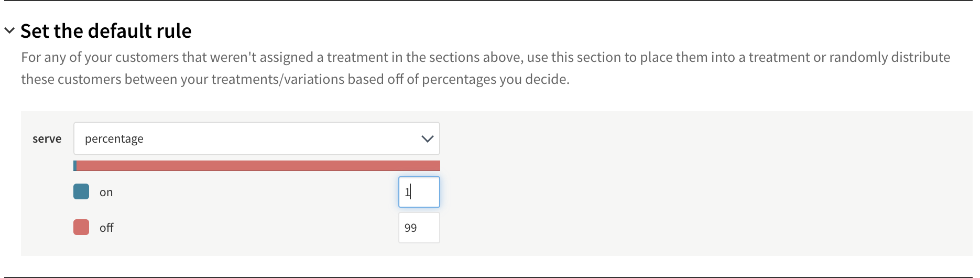Click the "serve" label

tap(47, 139)
